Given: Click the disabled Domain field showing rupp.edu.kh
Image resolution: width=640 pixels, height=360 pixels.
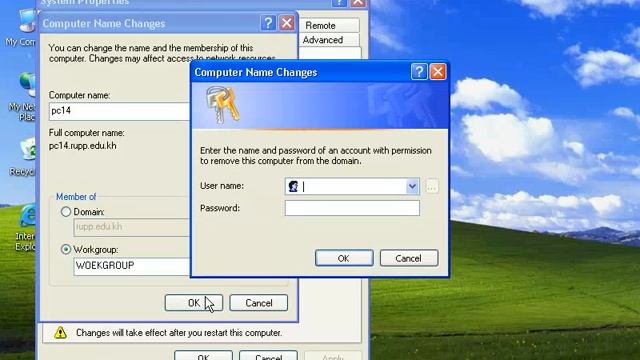Looking at the screenshot, I should pyautogui.click(x=132, y=227).
